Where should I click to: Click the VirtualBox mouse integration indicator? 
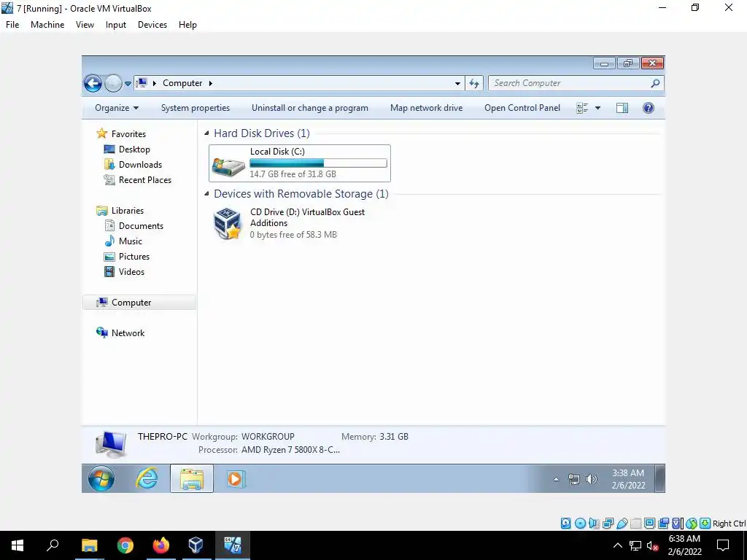(x=692, y=524)
